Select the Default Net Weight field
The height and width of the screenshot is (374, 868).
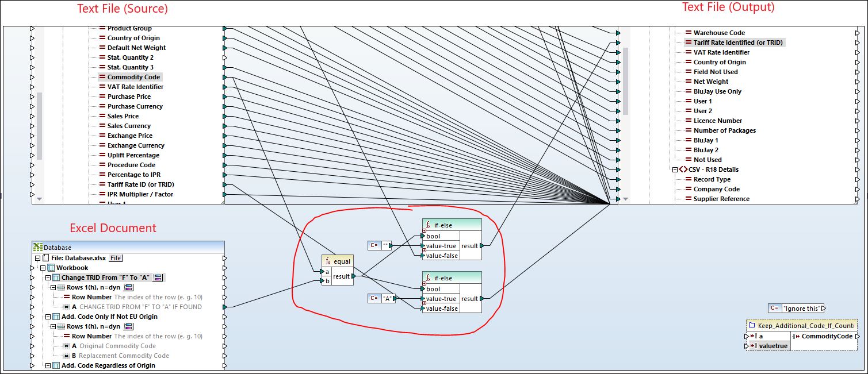(136, 48)
